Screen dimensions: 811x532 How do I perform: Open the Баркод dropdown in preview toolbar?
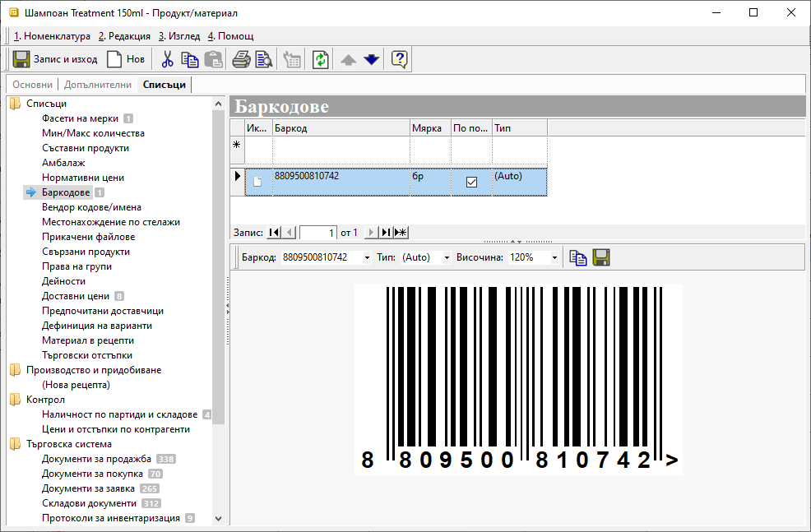coord(367,257)
